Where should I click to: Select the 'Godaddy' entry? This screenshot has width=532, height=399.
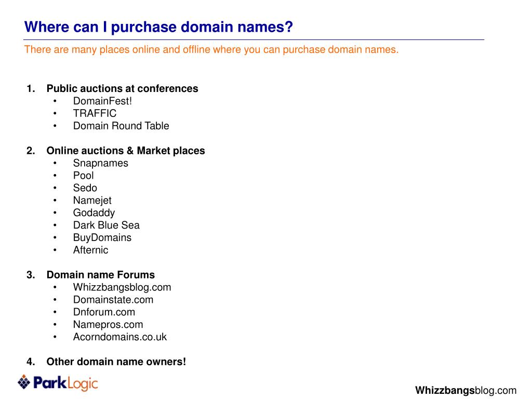coord(94,212)
